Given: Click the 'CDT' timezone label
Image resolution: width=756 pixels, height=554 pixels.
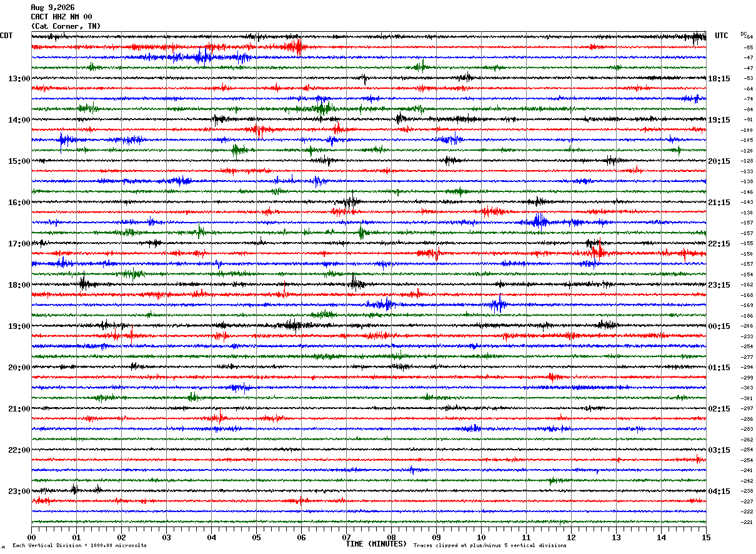Looking at the screenshot, I should point(6,36).
